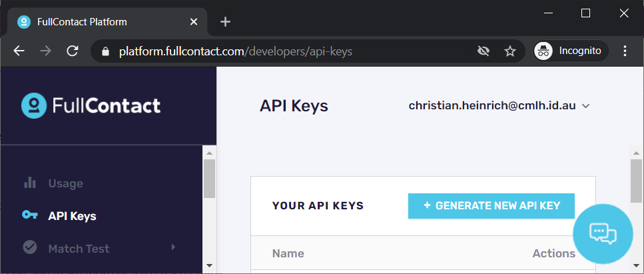The width and height of the screenshot is (644, 274).
Task: Maximize the browser window
Action: point(585,13)
